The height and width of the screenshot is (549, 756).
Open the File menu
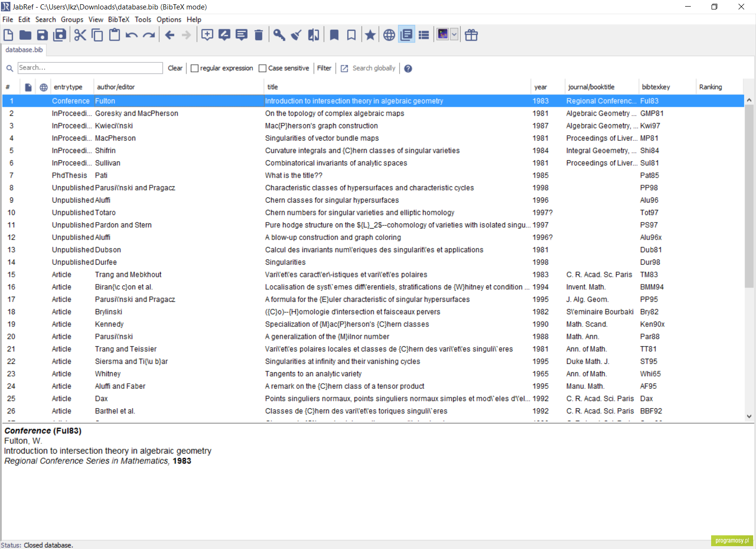[8, 19]
